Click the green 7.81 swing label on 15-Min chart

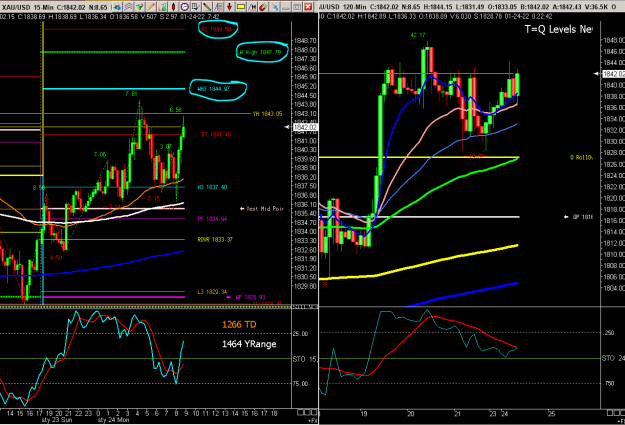point(131,94)
